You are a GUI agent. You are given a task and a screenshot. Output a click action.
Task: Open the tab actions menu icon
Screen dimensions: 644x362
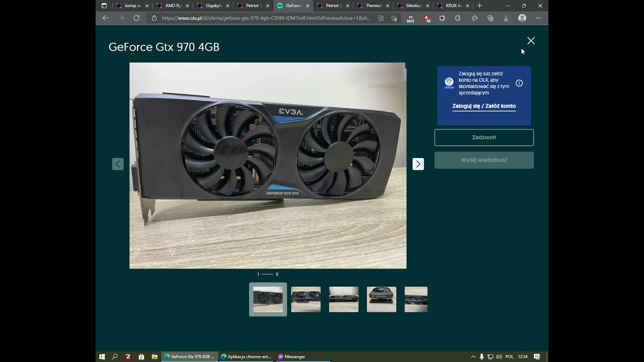point(104,6)
